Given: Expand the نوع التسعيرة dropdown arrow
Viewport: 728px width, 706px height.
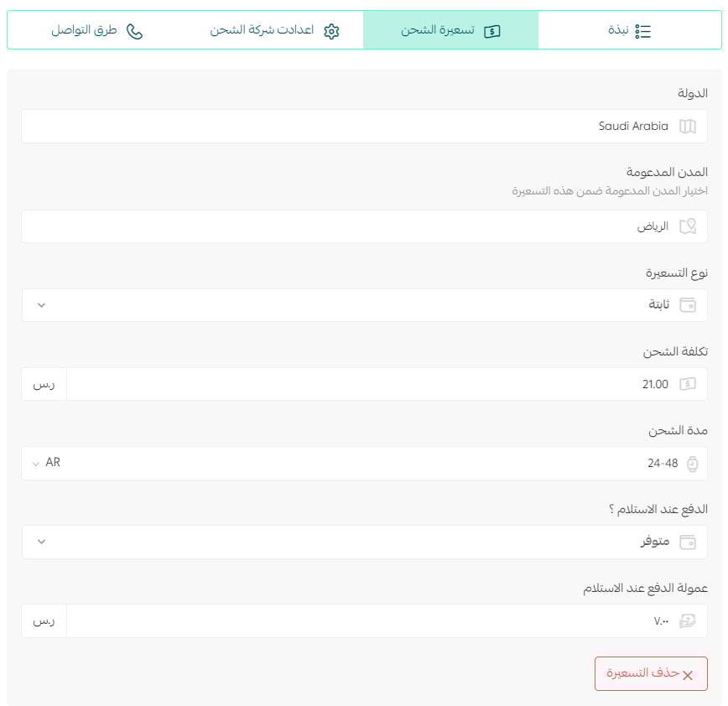Looking at the screenshot, I should [41, 305].
